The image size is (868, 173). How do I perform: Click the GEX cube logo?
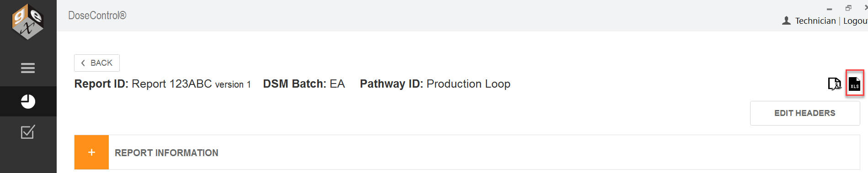28,21
